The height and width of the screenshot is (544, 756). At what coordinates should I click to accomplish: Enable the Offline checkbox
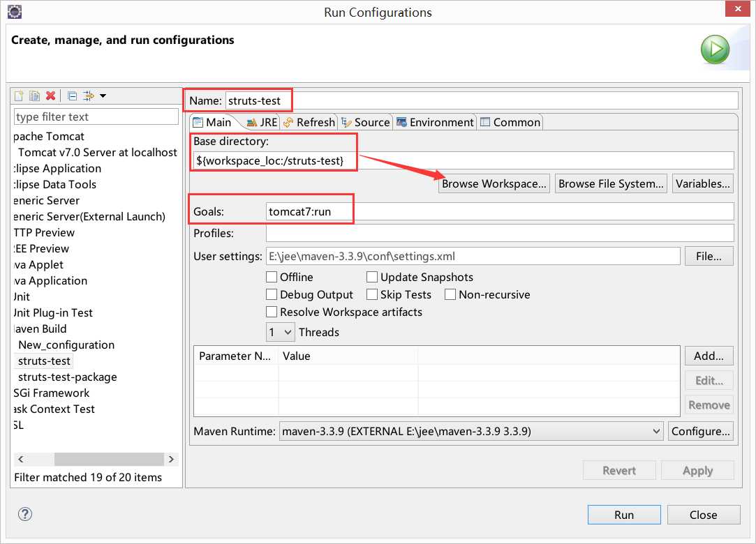click(x=272, y=277)
